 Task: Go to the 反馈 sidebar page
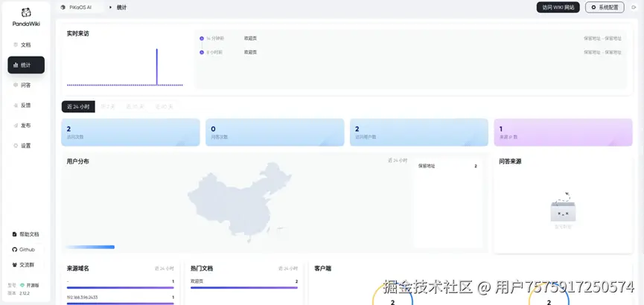tap(26, 105)
